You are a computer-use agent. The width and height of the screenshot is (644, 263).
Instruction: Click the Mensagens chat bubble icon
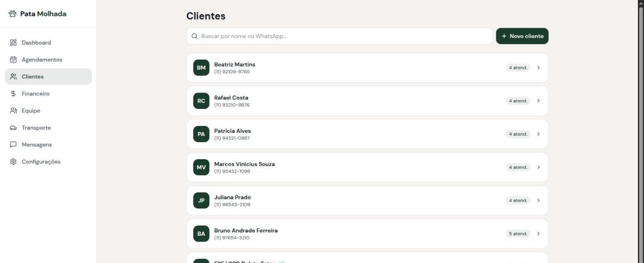click(x=13, y=145)
